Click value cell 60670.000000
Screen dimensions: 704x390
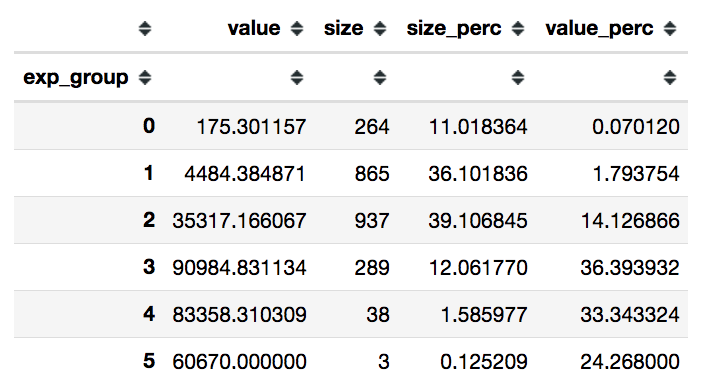click(x=239, y=362)
